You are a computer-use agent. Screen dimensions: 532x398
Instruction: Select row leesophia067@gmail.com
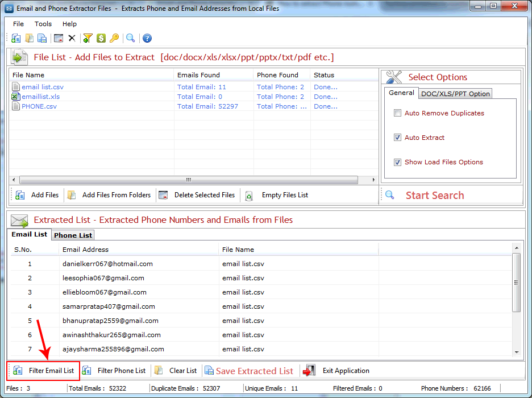click(260, 278)
